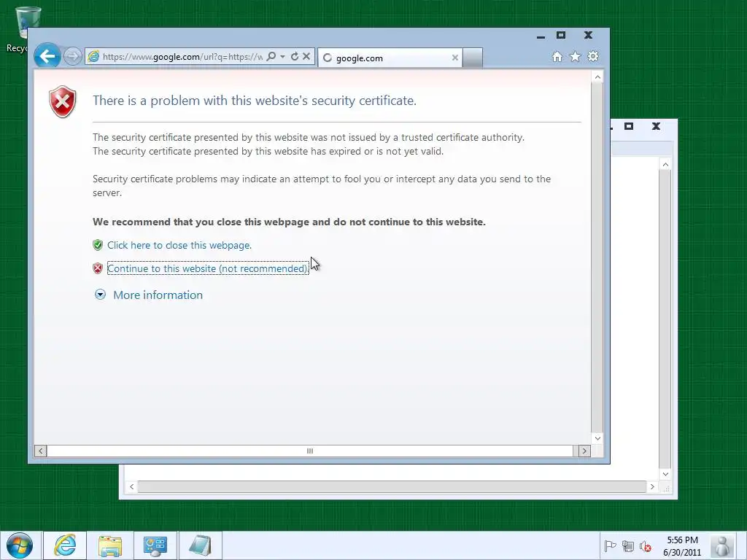
Task: Click the greyed Forward arrow button
Action: tap(72, 57)
